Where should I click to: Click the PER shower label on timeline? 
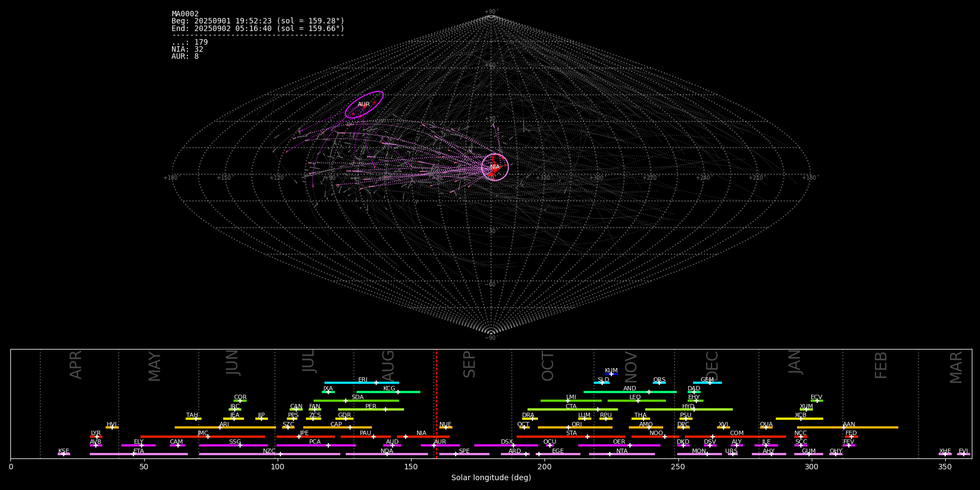[x=371, y=406]
